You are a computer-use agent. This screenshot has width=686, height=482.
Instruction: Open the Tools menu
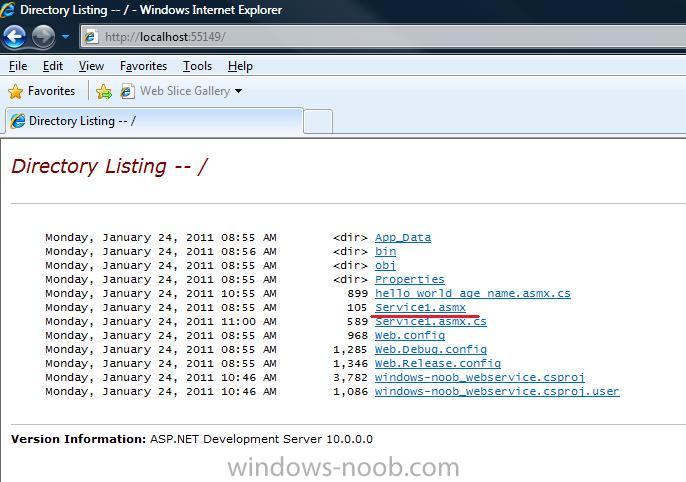point(197,66)
